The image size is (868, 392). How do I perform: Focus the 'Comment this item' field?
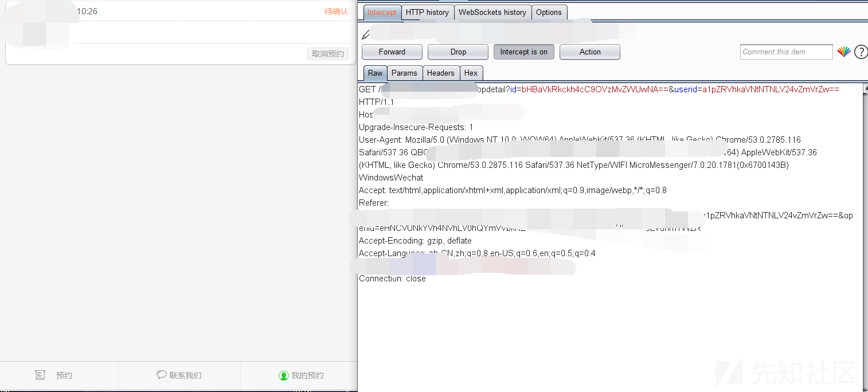click(786, 52)
